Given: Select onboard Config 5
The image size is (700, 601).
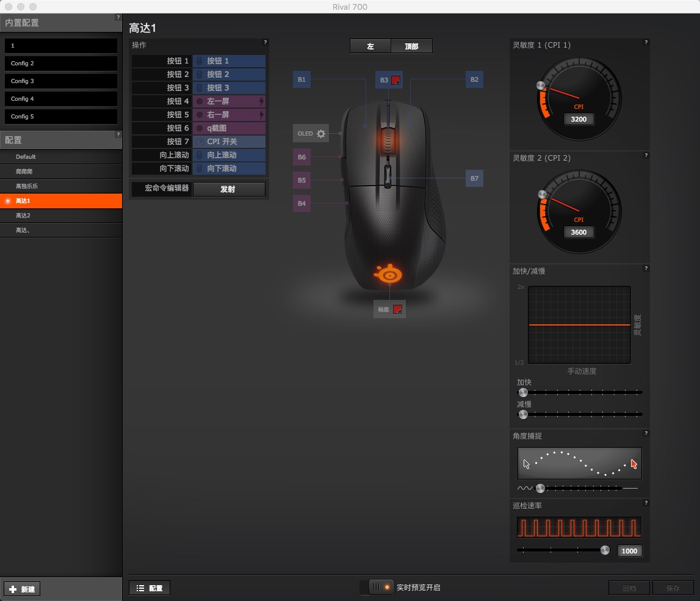Looking at the screenshot, I should pyautogui.click(x=61, y=116).
